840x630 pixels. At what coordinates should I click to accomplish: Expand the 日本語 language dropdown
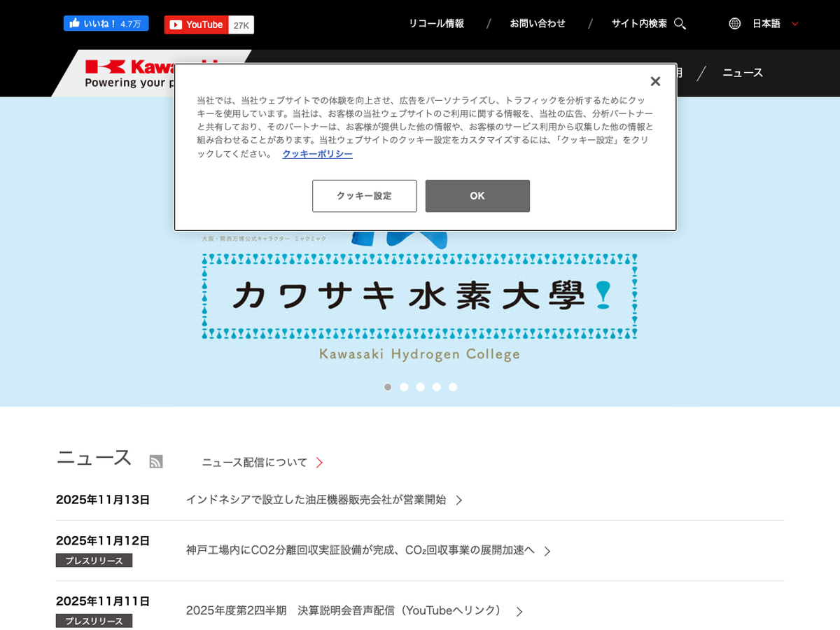pos(794,24)
